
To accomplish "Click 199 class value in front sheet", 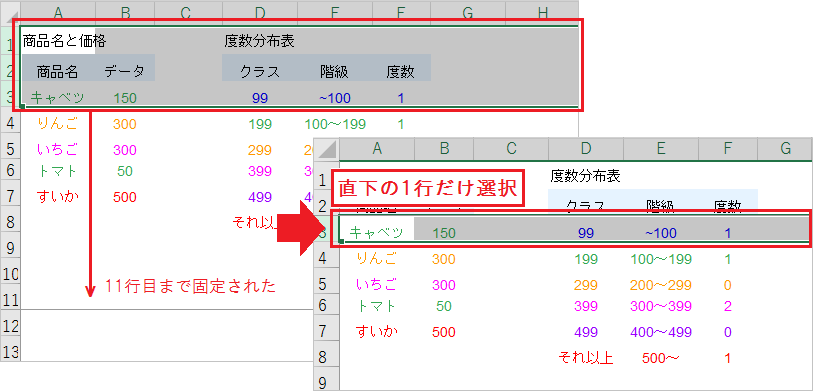I will tap(586, 259).
